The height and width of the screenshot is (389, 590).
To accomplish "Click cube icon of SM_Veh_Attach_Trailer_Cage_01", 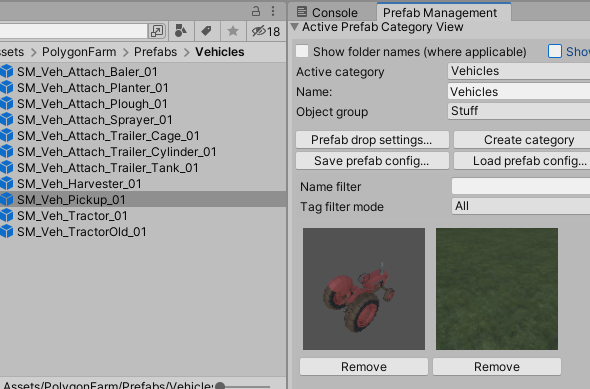I will [6, 135].
